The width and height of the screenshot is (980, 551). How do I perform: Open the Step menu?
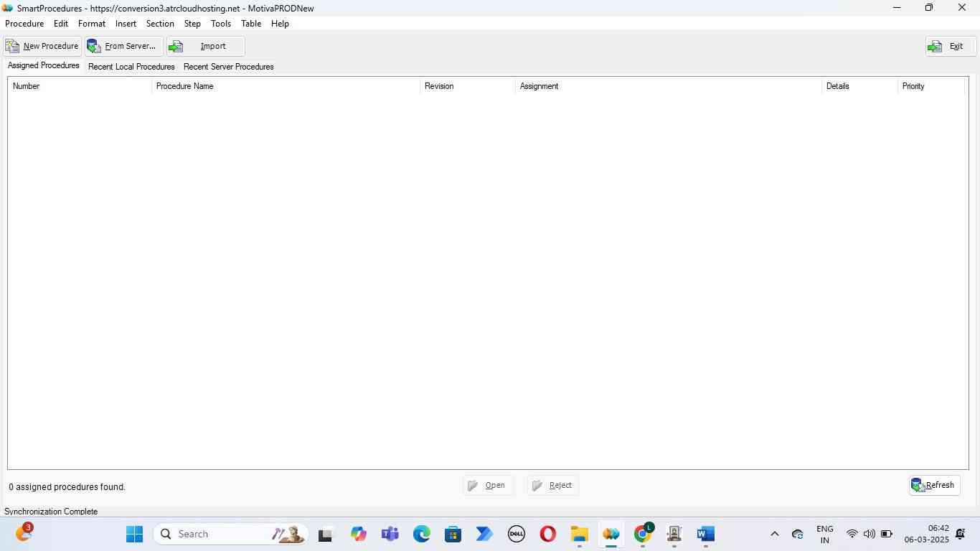(192, 24)
